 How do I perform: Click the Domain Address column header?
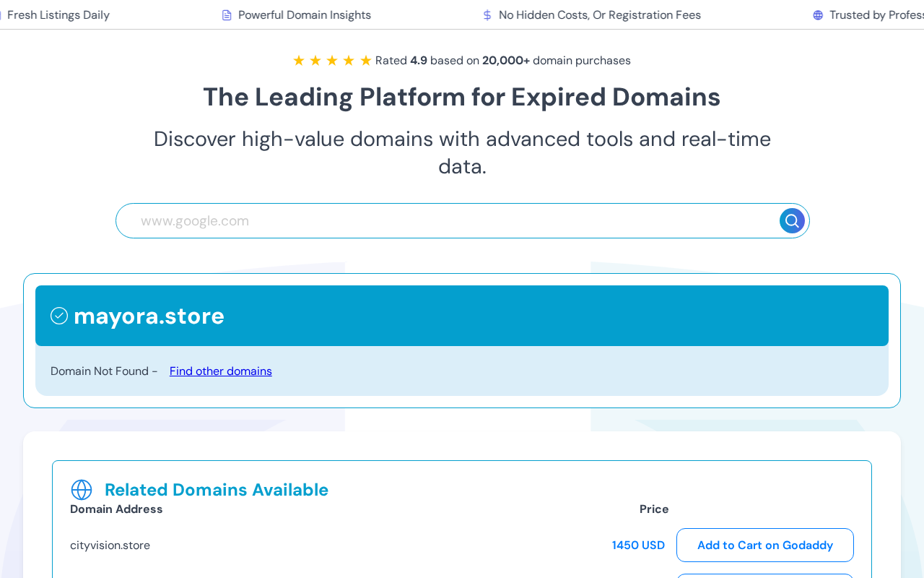point(116,509)
